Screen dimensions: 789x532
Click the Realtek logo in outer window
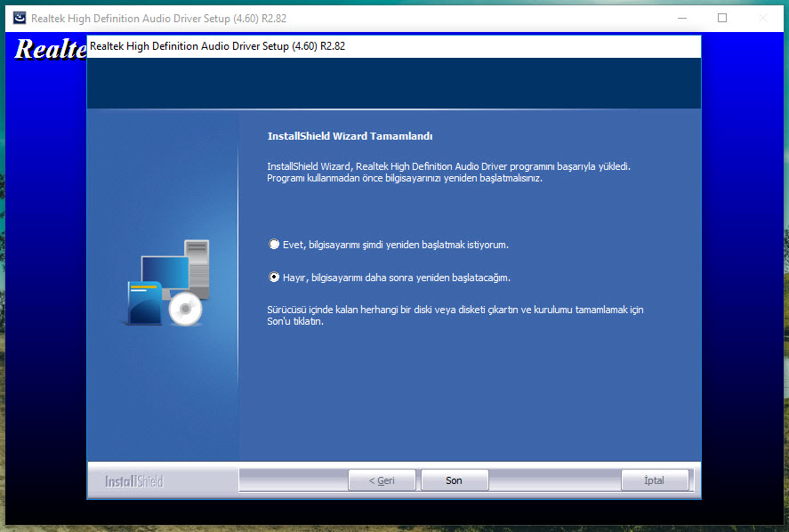[x=51, y=49]
